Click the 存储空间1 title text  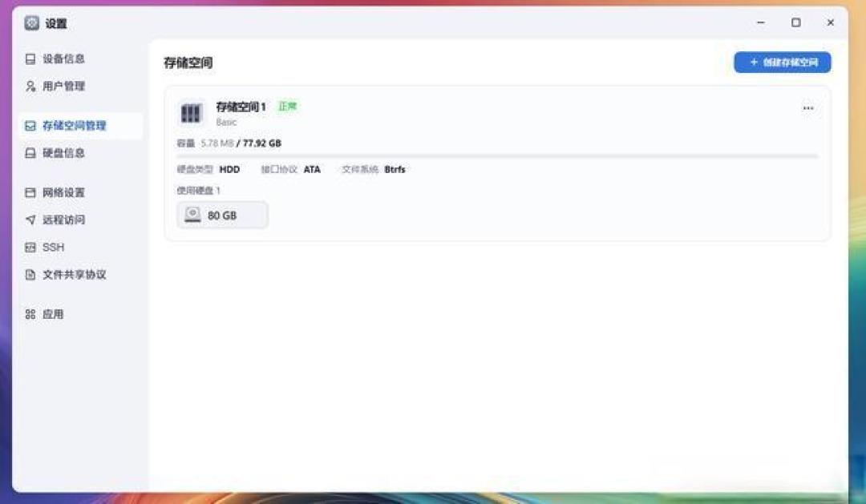(241, 107)
